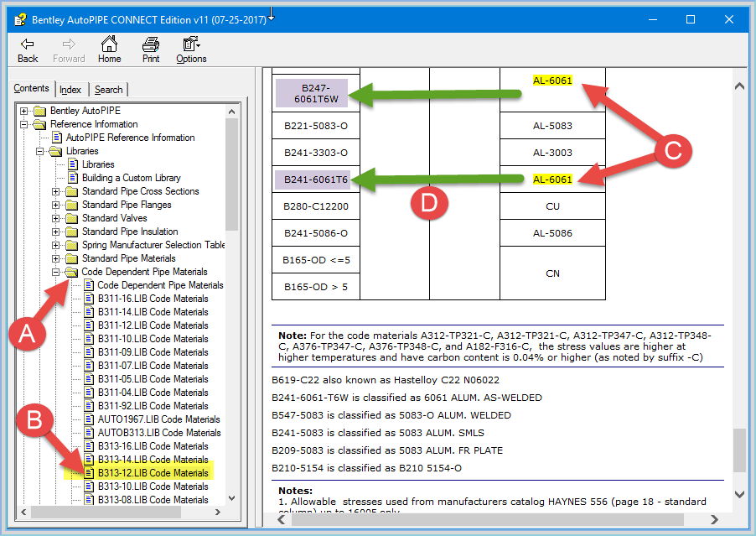This screenshot has height=536, width=756.
Task: Click the Back navigation icon
Action: (27, 44)
